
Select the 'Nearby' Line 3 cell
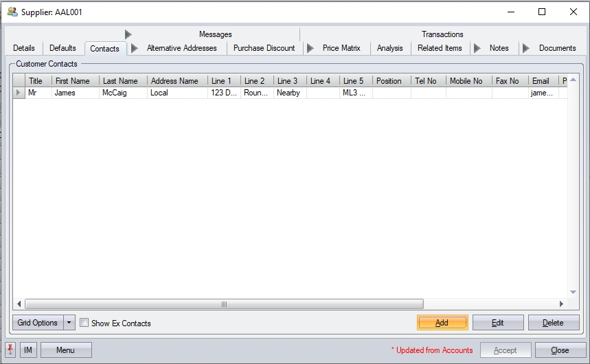click(x=290, y=93)
